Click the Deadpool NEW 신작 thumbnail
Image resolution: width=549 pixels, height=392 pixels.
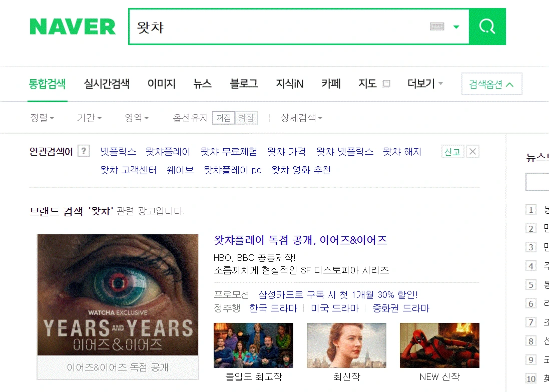click(439, 345)
